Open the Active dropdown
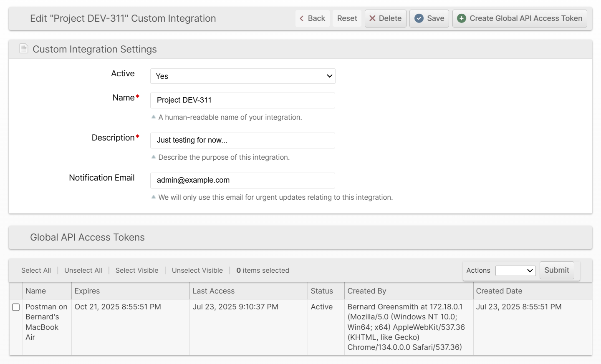 pos(242,76)
